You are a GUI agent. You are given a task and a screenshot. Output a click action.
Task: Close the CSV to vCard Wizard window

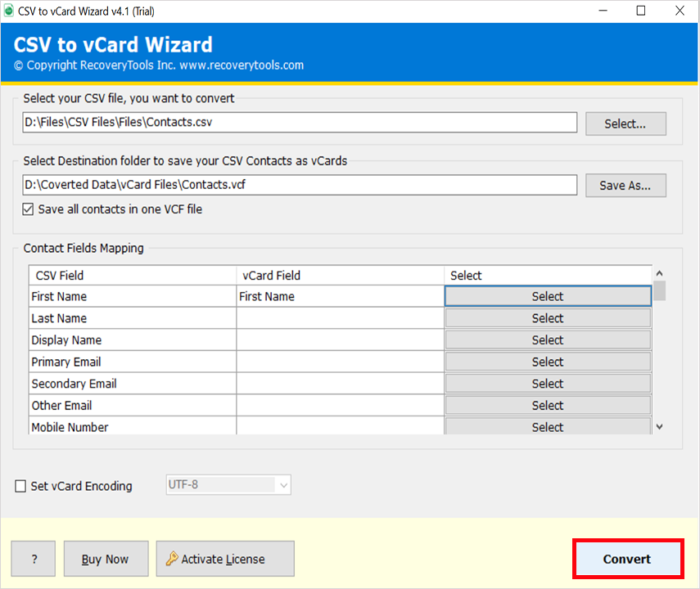(x=680, y=11)
